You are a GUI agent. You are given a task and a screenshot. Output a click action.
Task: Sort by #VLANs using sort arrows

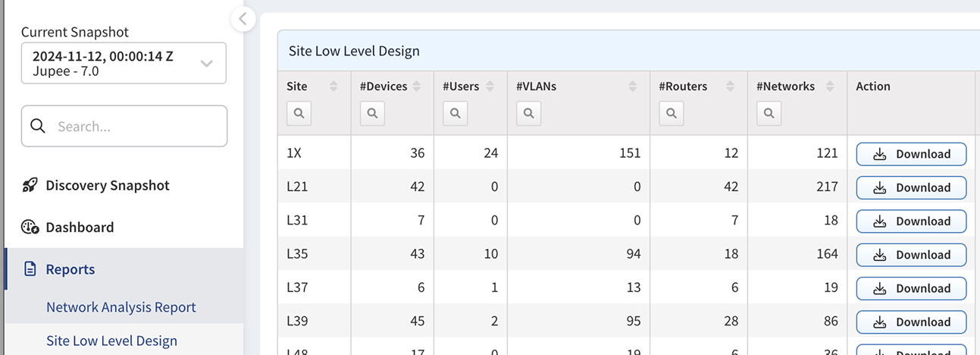coord(633,86)
